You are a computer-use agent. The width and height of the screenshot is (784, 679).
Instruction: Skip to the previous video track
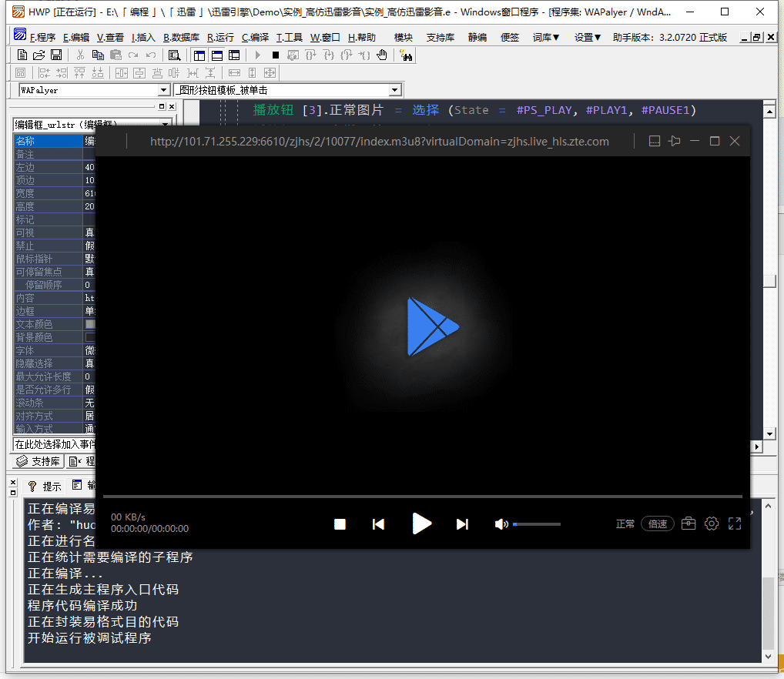click(378, 524)
